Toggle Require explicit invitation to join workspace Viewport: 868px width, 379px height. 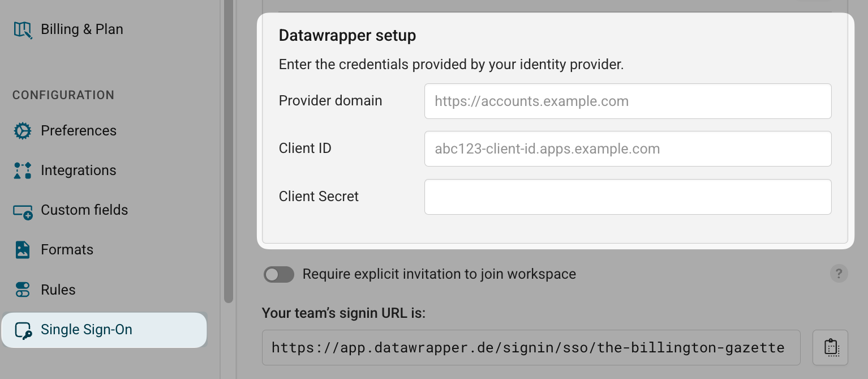[279, 275]
